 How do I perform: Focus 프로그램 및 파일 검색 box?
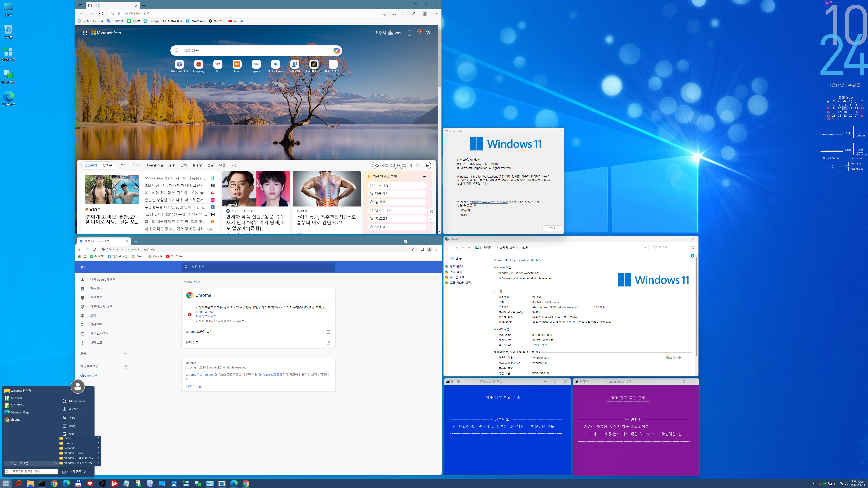tap(31, 472)
